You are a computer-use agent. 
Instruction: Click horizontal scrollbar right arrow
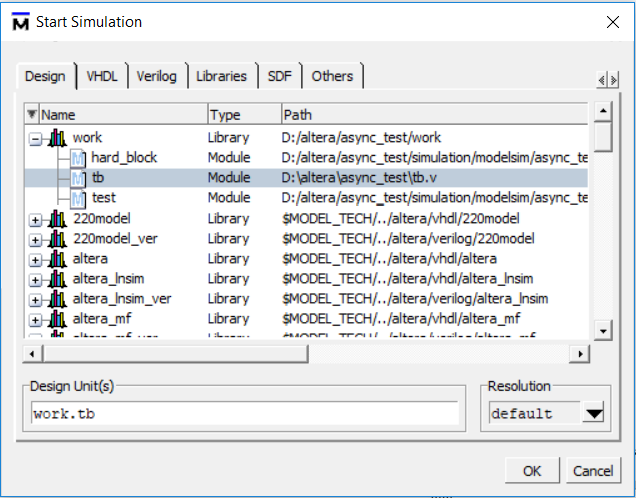click(580, 354)
